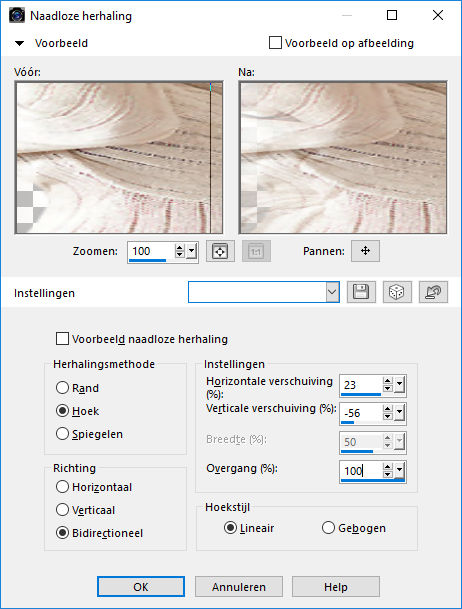
Task: Click the Vóór preview image
Action: pos(119,157)
